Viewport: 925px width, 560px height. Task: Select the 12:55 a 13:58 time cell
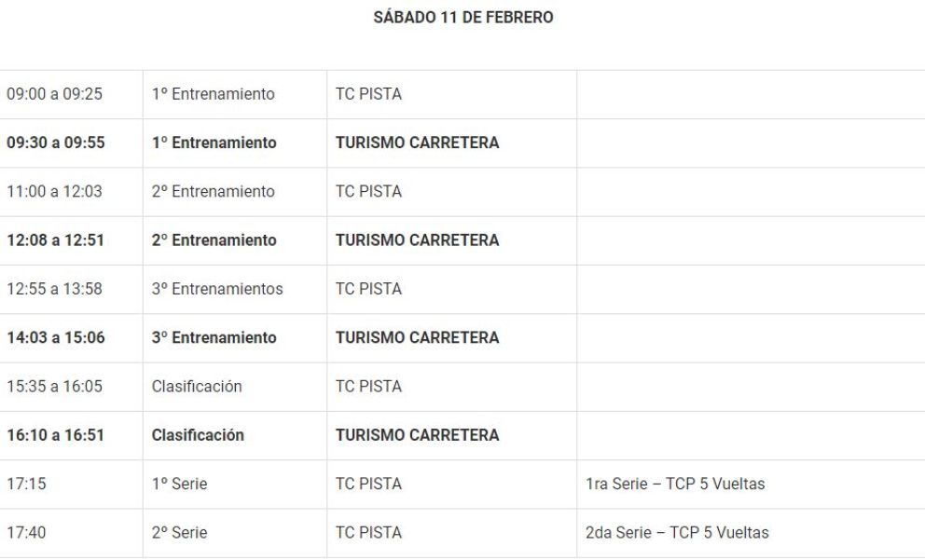pos(54,289)
